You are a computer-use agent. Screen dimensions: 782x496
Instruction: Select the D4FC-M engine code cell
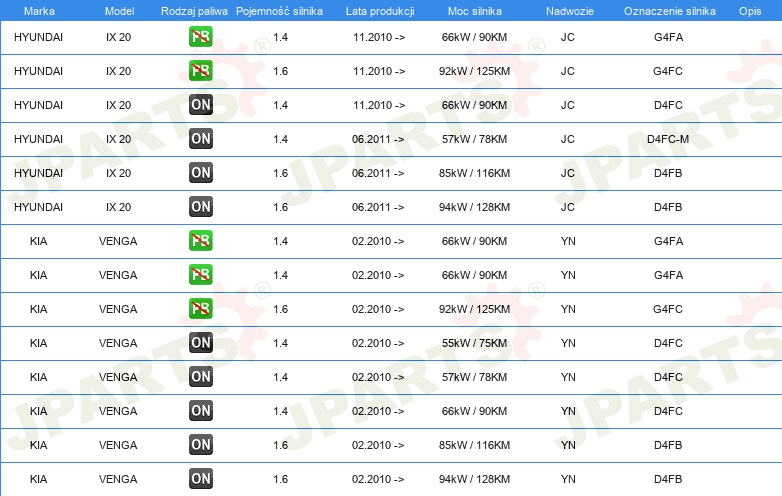coord(668,139)
